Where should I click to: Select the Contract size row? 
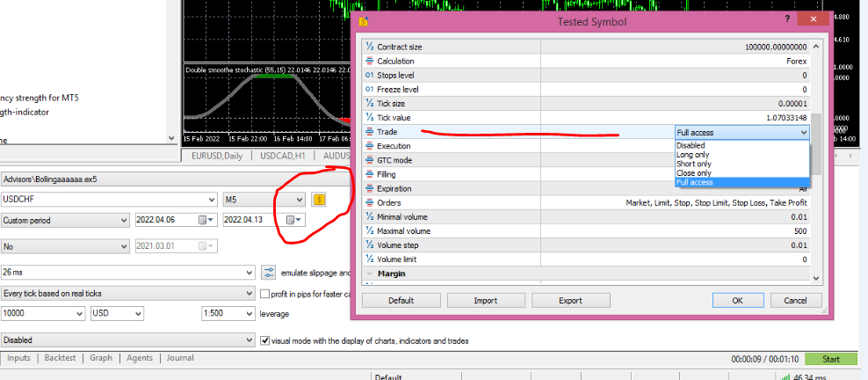[586, 47]
